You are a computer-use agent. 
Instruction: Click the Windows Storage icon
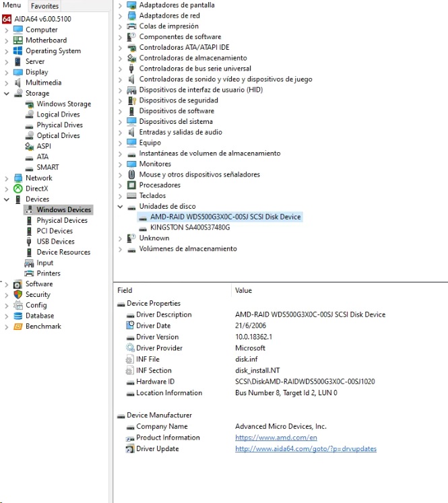click(30, 104)
